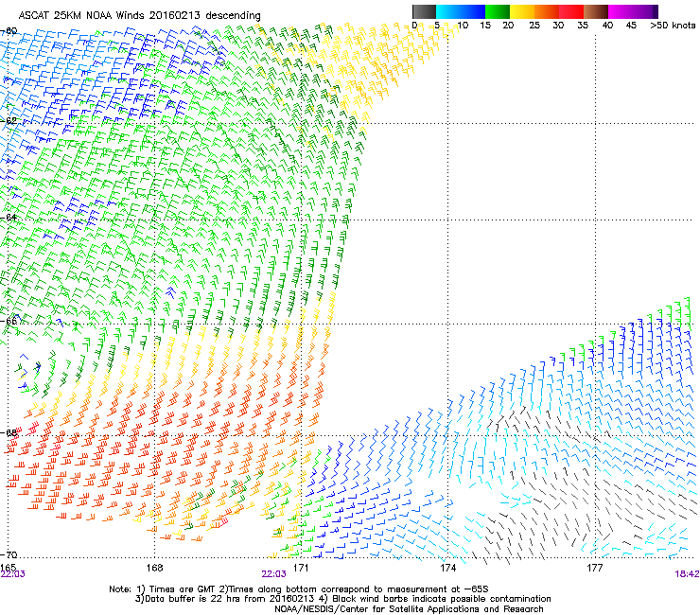The width and height of the screenshot is (700, 615).
Task: Click the legend label '0'
Action: click(414, 26)
